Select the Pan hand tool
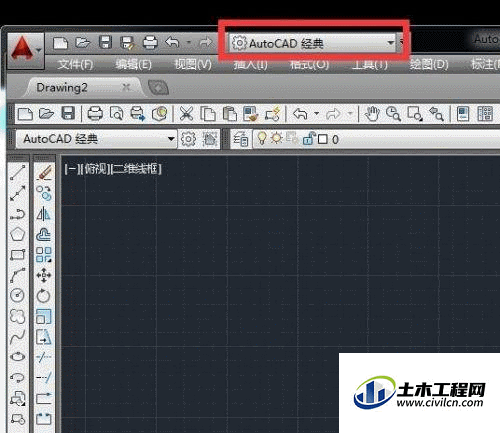The width and height of the screenshot is (500, 433). [372, 113]
